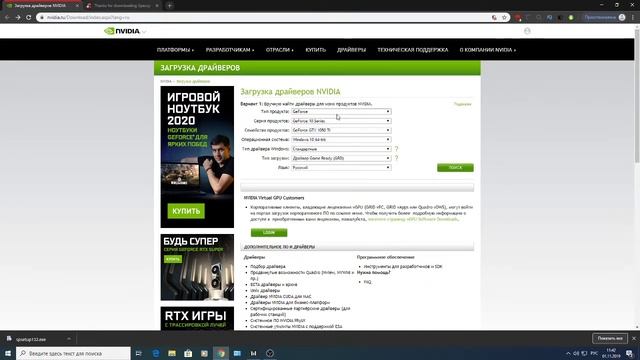The width and height of the screenshot is (640, 360).
Task: Open the РАЗРАБОТЧИКАМ menu
Action: coord(230,50)
